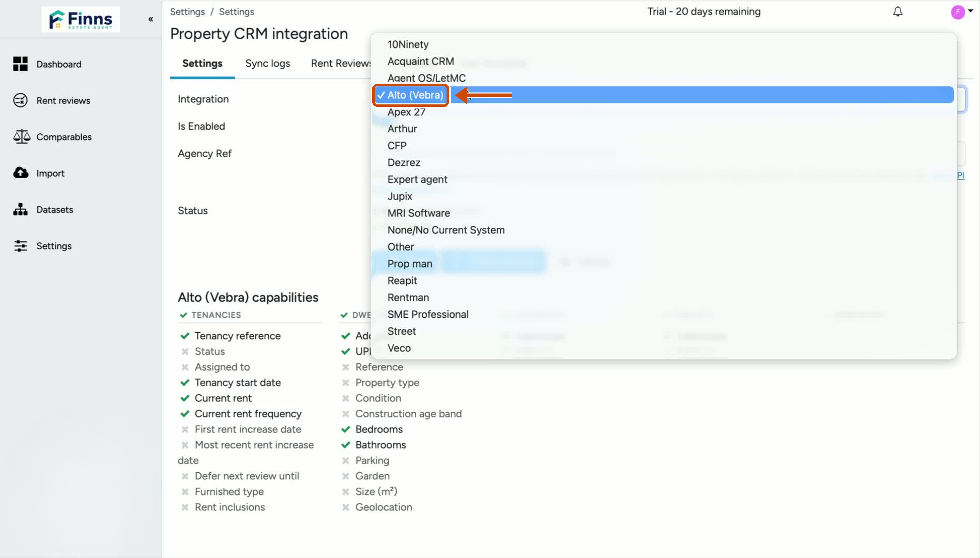980x558 pixels.
Task: Click the Garden cross icon
Action: [x=345, y=476]
